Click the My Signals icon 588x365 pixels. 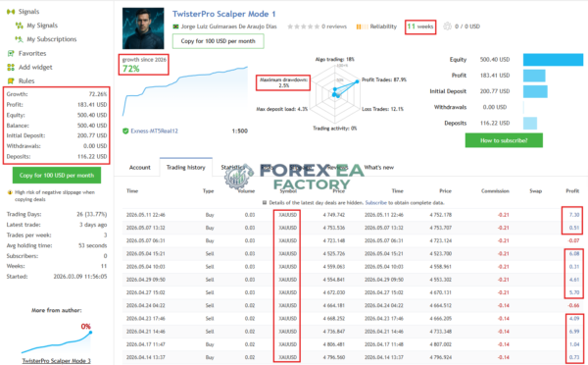pyautogui.click(x=20, y=26)
